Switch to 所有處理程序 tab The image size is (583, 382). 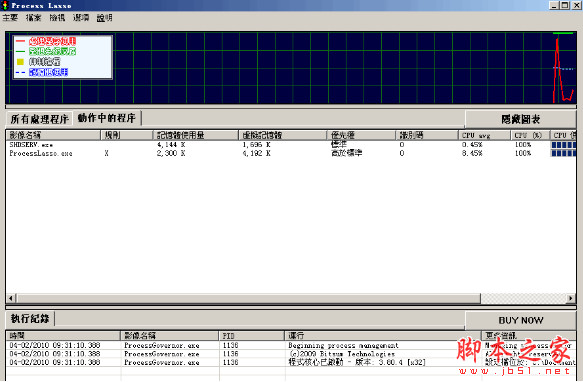coord(39,119)
